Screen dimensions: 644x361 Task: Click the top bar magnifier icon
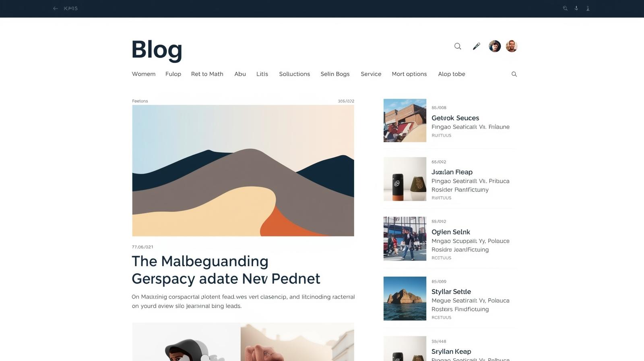[x=565, y=8]
